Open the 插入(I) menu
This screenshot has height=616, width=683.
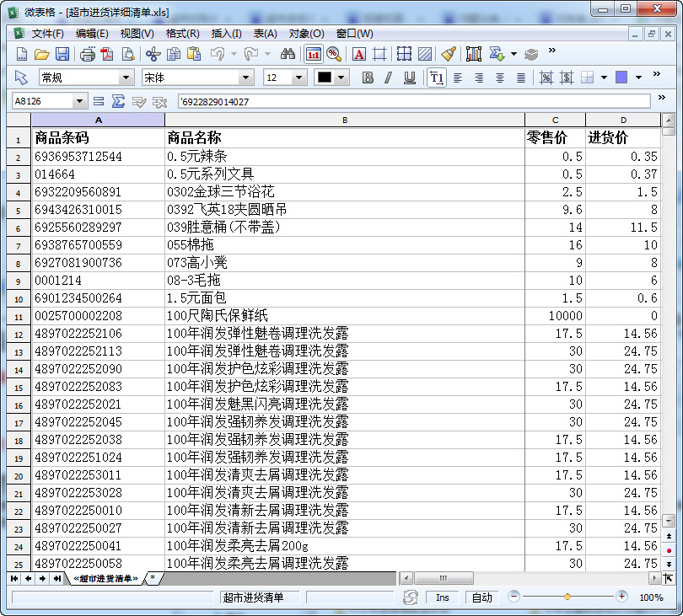point(226,34)
